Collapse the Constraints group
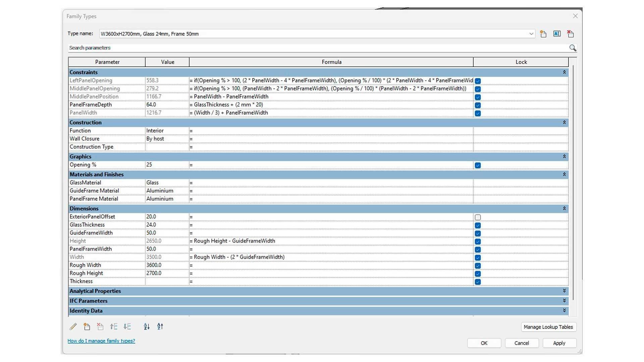 [564, 72]
